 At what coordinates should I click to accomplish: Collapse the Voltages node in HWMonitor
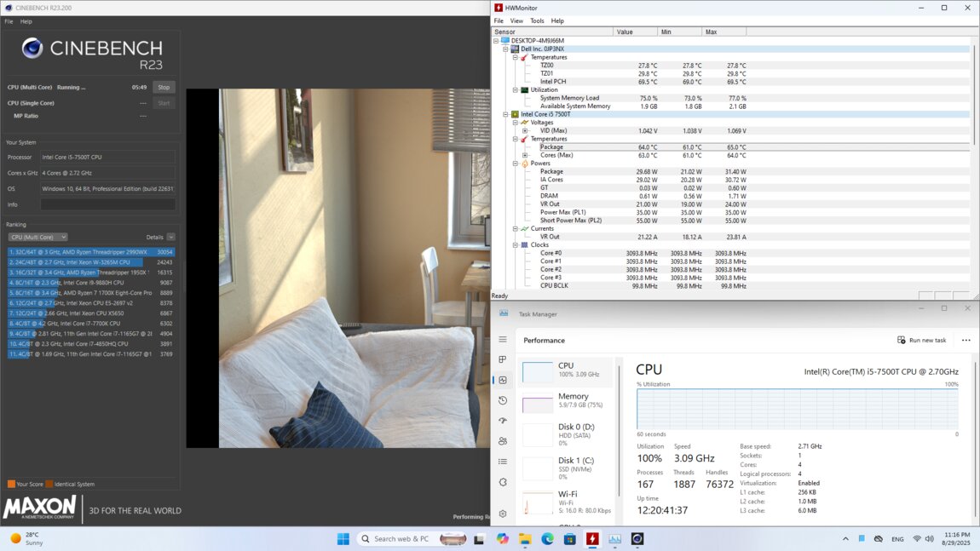(x=516, y=123)
